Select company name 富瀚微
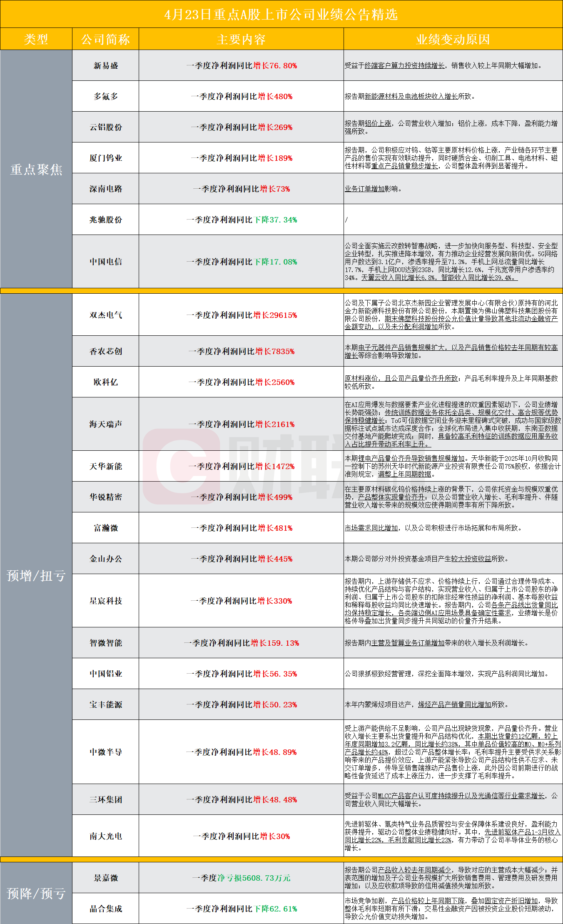This screenshot has height=924, width=563. coord(106,528)
